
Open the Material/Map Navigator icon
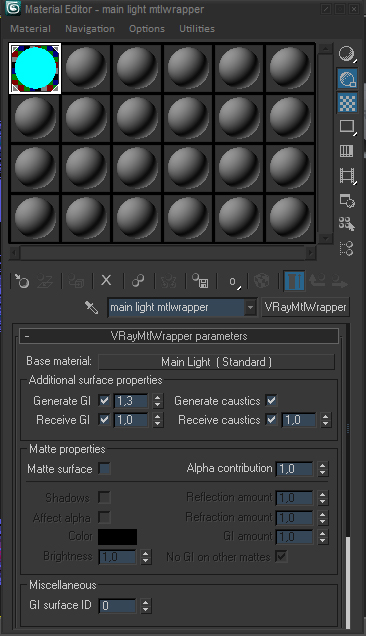347,248
